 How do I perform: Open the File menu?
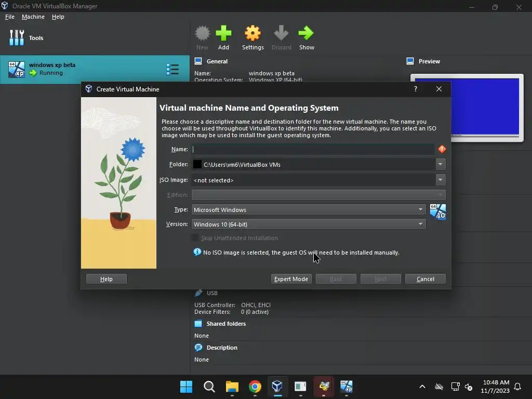coord(10,17)
